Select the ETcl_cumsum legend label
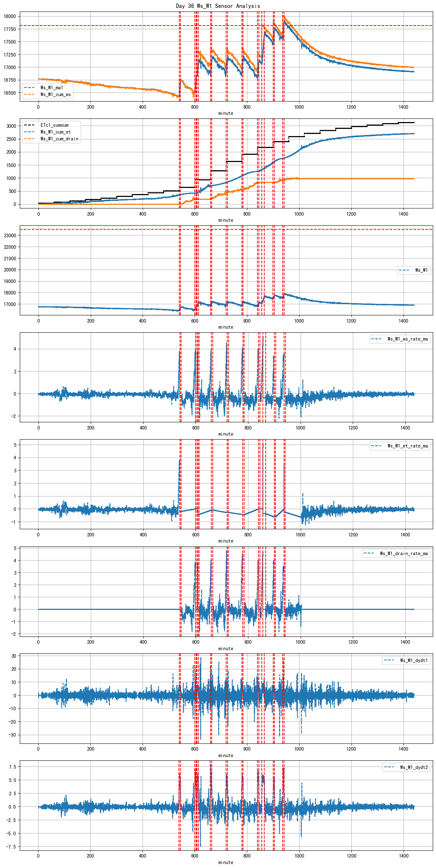This screenshot has height=868, width=436. (x=54, y=125)
